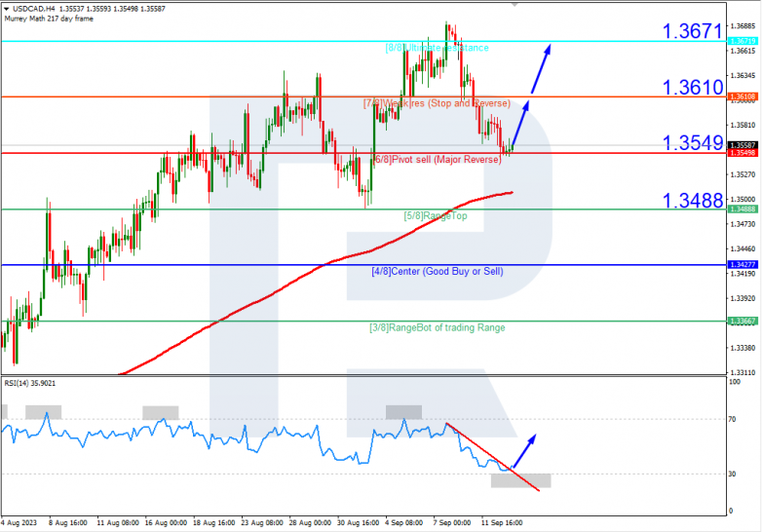Click the orange 1.36108 price axis tag
The height and width of the screenshot is (532, 762).
[x=743, y=96]
